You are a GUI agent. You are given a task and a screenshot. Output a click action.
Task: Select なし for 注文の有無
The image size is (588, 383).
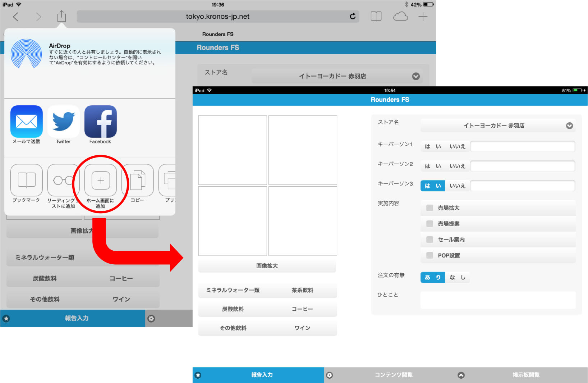click(458, 277)
